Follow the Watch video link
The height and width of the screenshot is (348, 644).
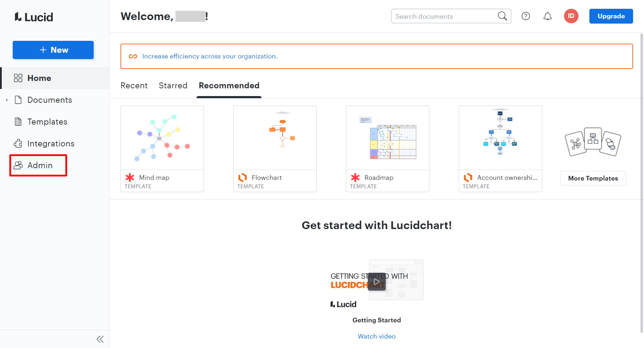click(377, 336)
